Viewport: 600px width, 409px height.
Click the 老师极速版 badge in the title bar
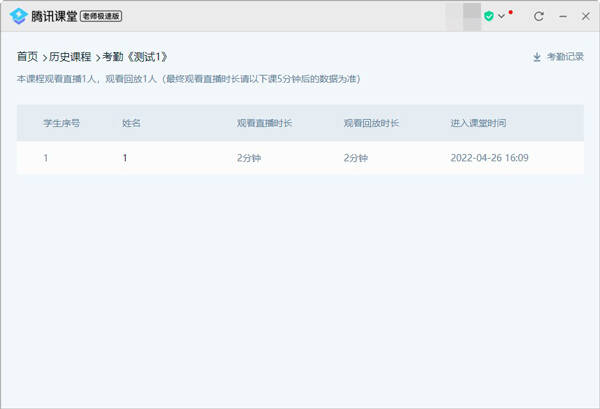click(101, 16)
